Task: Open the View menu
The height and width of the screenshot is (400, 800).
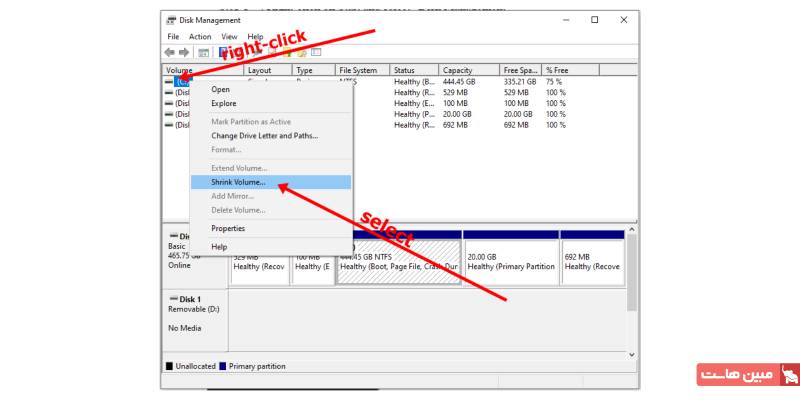Action: (229, 37)
